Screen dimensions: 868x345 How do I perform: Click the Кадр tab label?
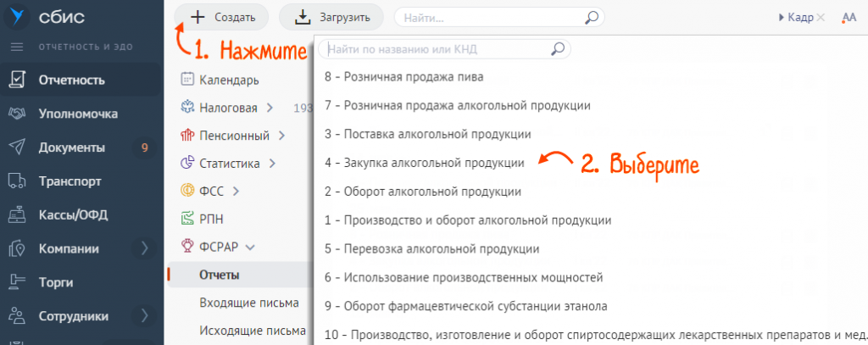pos(800,18)
